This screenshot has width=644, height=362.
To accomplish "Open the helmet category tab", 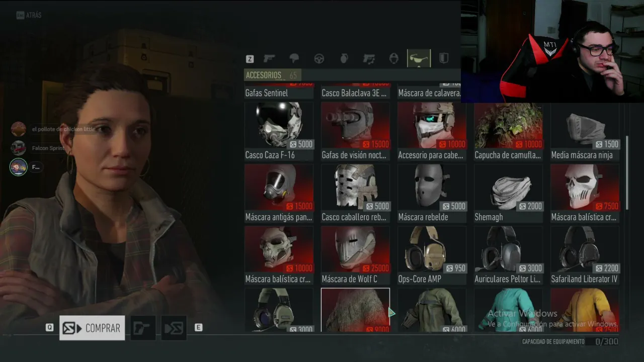I will tap(294, 59).
